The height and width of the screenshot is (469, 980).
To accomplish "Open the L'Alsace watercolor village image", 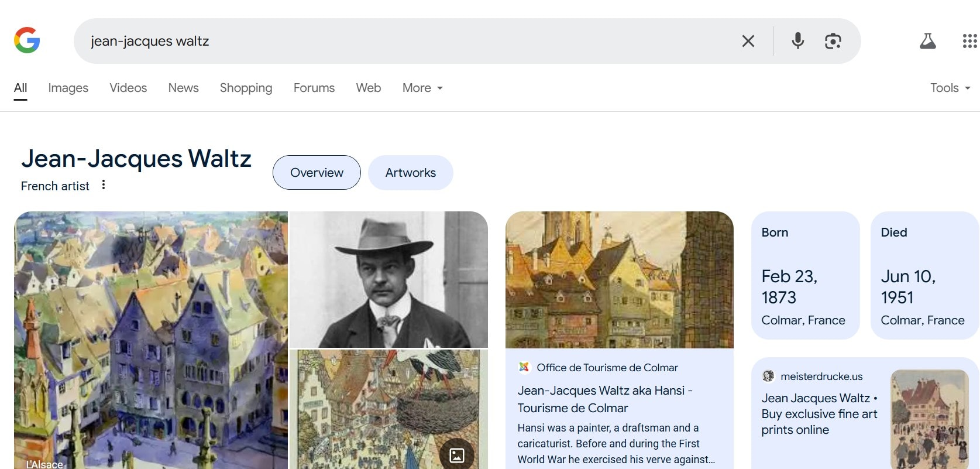I will click(151, 340).
